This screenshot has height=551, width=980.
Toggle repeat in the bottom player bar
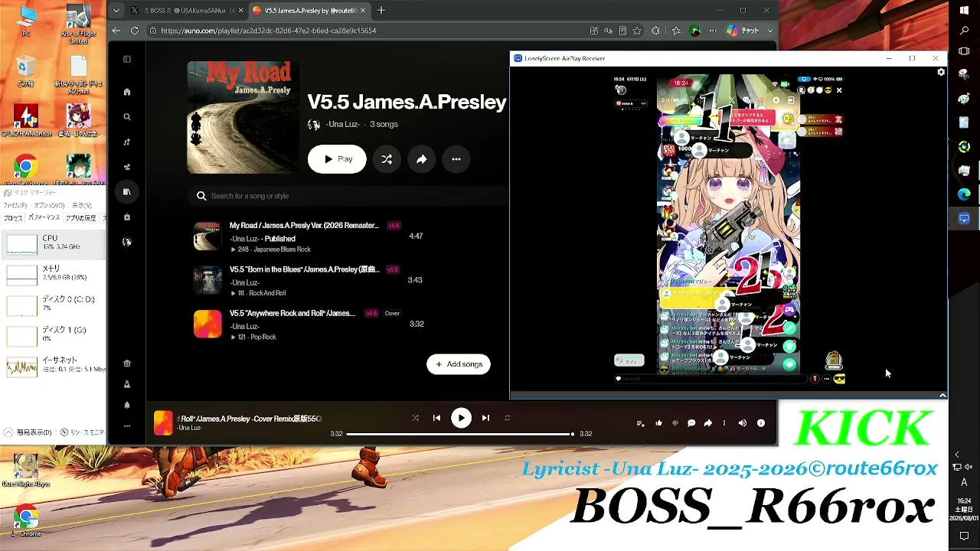click(507, 418)
